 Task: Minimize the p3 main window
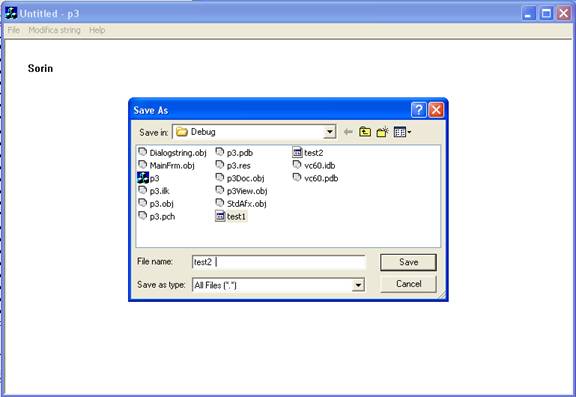pyautogui.click(x=529, y=14)
